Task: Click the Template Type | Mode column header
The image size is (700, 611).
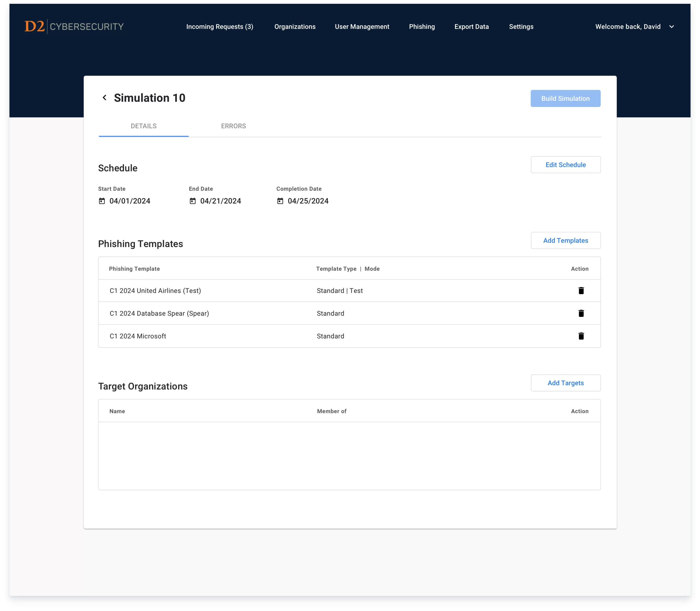Action: (348, 269)
